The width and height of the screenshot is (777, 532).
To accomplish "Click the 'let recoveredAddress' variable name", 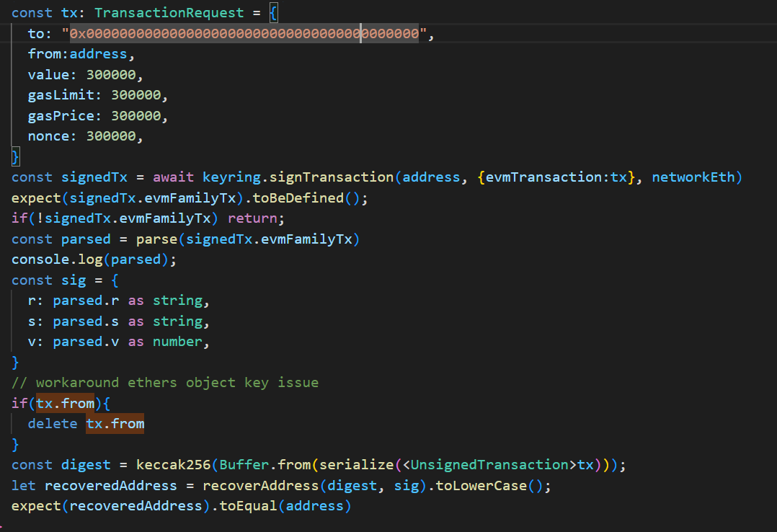I will (110, 486).
